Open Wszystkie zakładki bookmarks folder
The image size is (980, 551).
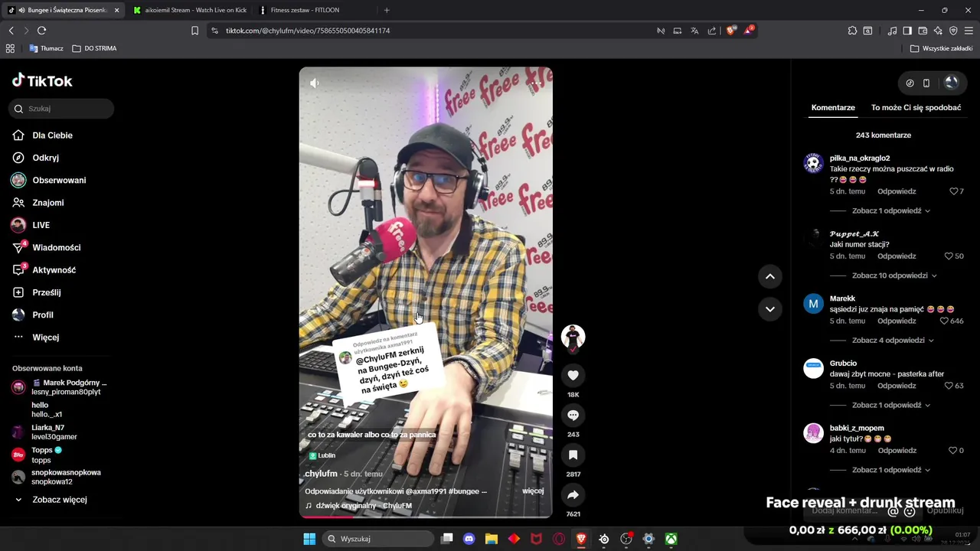941,48
